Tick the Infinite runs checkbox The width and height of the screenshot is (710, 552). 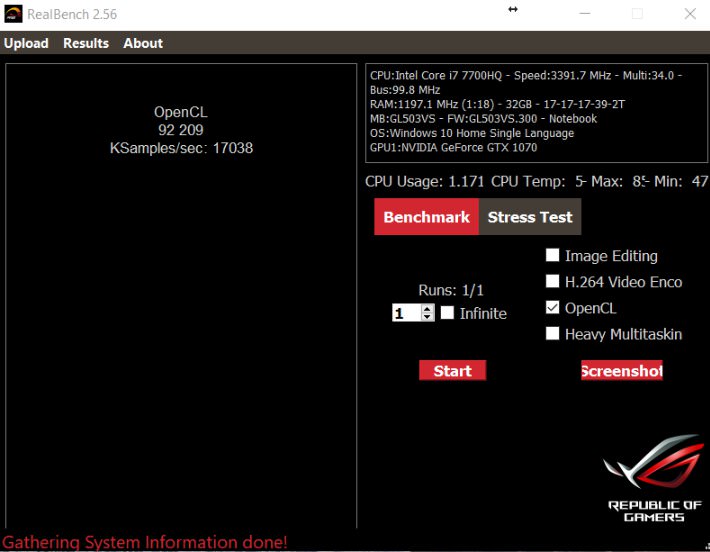pos(447,312)
